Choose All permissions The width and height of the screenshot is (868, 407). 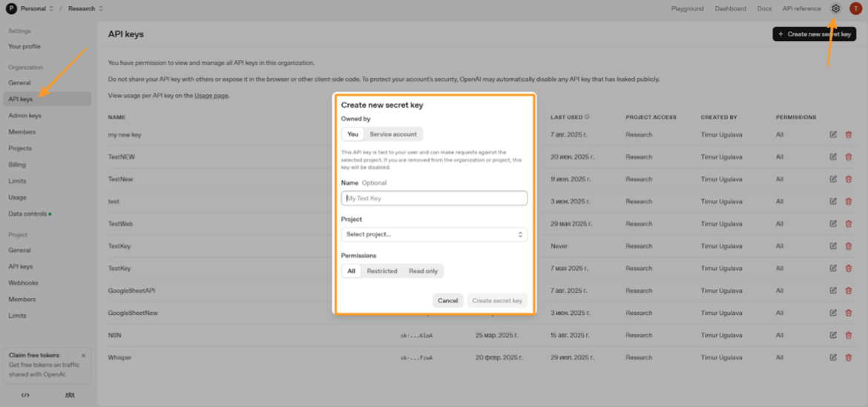click(352, 270)
